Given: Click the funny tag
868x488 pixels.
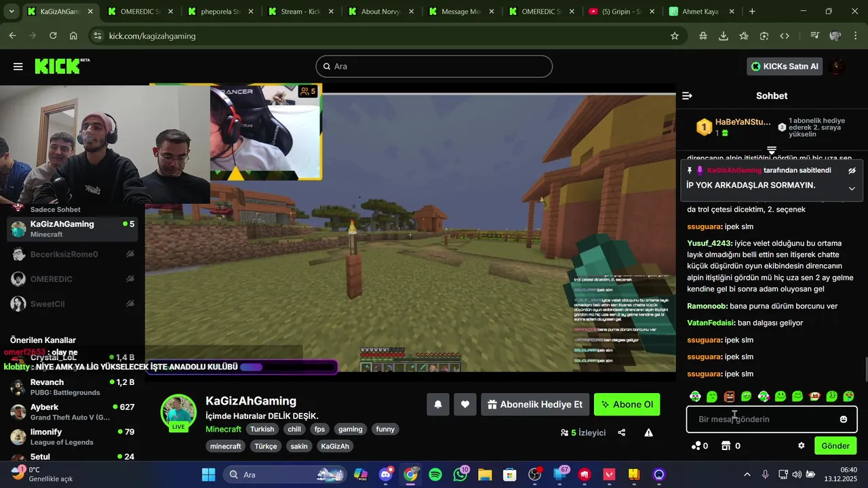Looking at the screenshot, I should pyautogui.click(x=385, y=429).
